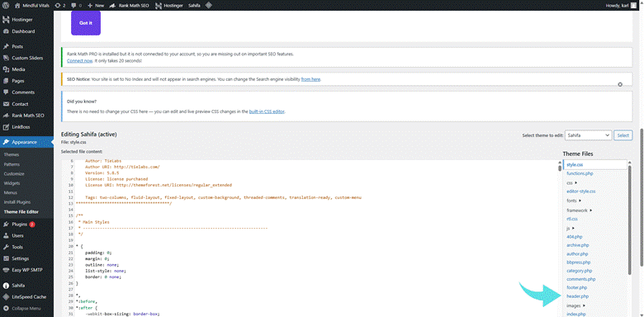
Task: Click the Pages sidebar icon
Action: pos(6,81)
